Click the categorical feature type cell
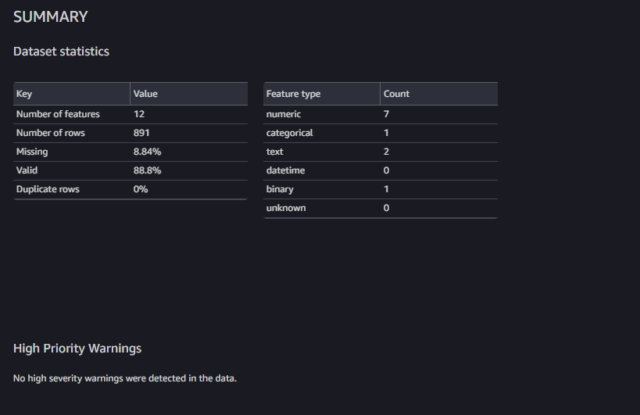640x415 pixels. coord(289,133)
